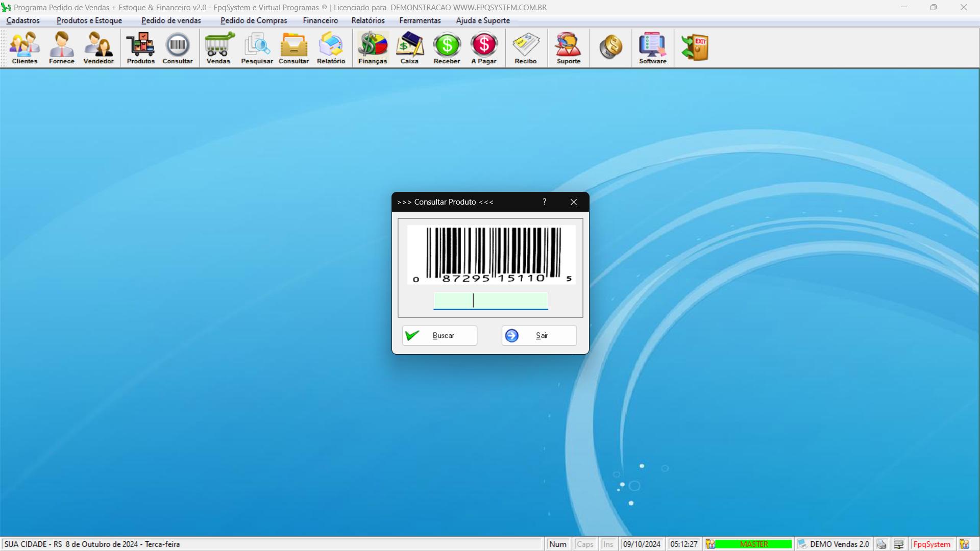This screenshot has height=551, width=980.
Task: Click the FpqSystem status bar label
Action: coord(932,544)
